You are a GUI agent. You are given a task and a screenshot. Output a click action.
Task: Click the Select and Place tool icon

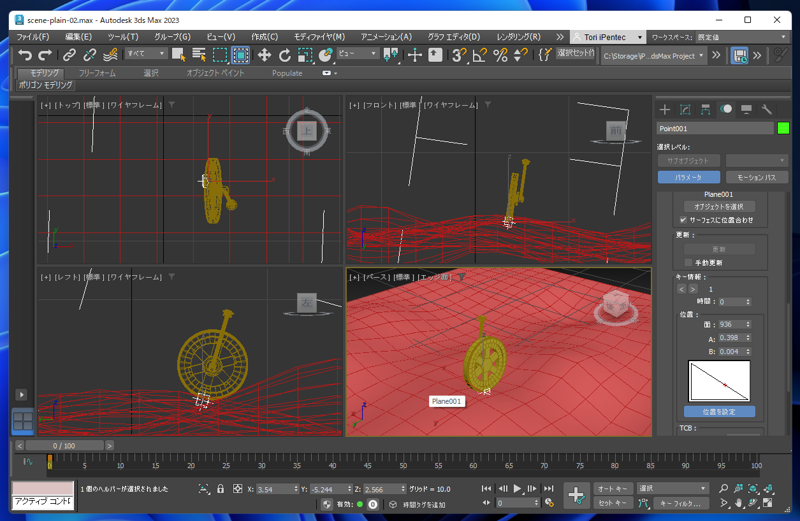click(x=325, y=55)
